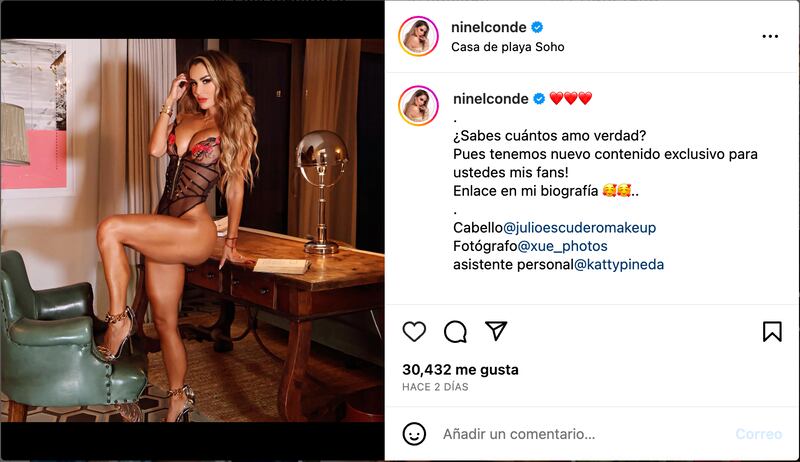Click the Correo post comment button

[x=758, y=434]
